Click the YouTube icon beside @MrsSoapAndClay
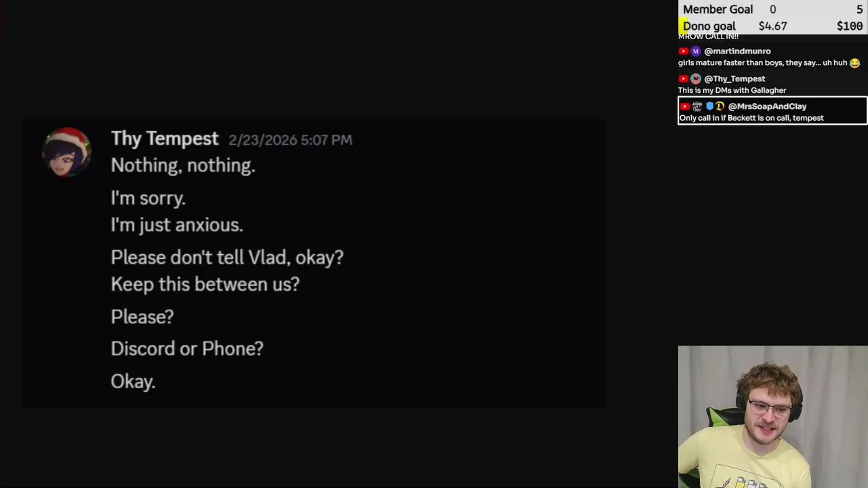 pyautogui.click(x=685, y=106)
